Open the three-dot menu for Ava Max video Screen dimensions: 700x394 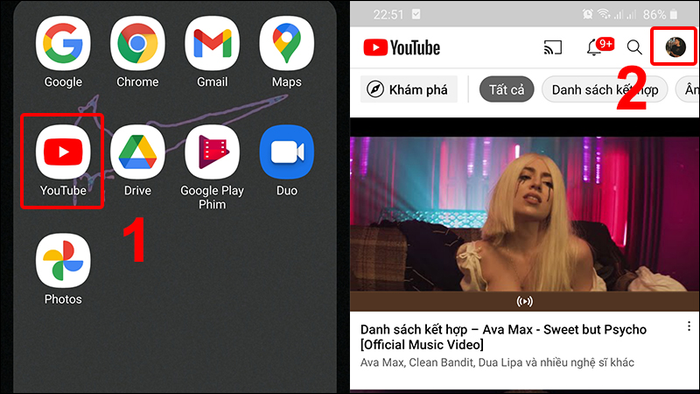pyautogui.click(x=689, y=326)
